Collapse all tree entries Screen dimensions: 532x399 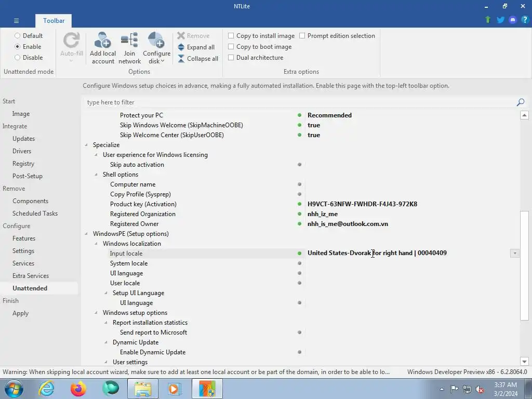point(198,59)
